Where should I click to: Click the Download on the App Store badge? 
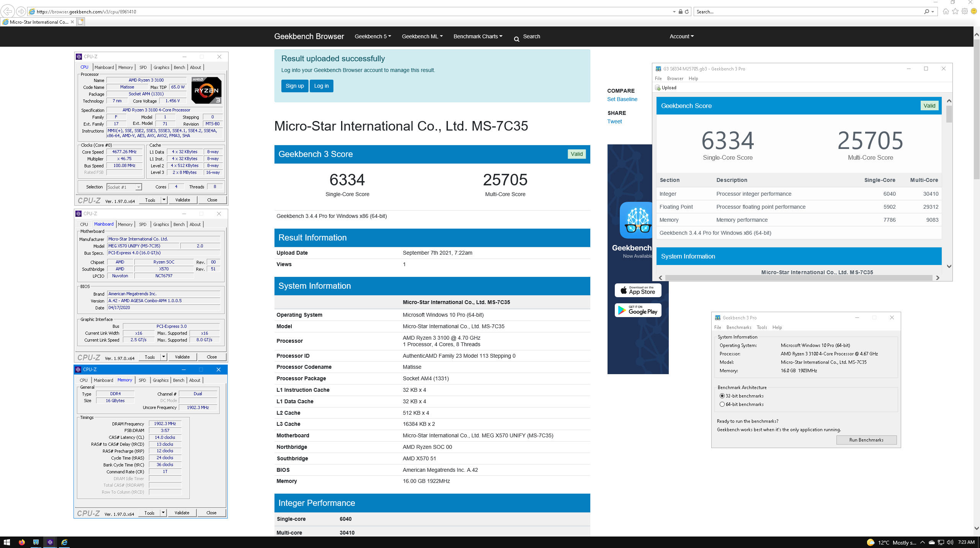(638, 290)
